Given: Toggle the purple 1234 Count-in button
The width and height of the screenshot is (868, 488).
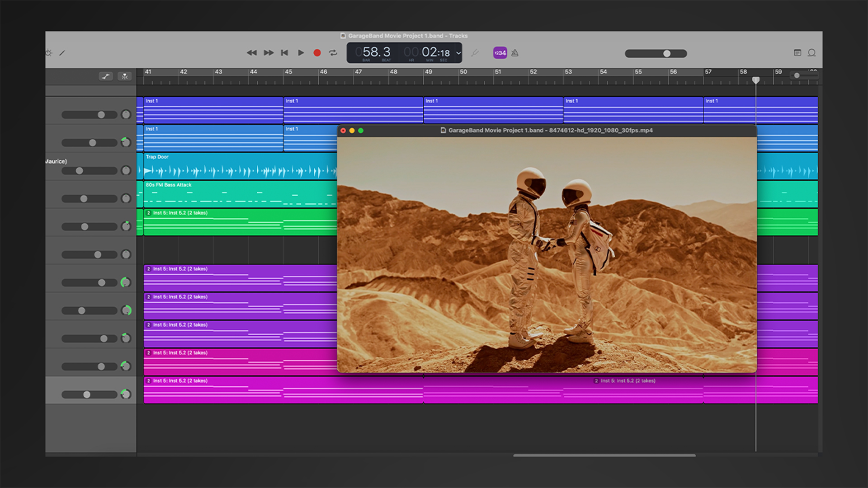Looking at the screenshot, I should pos(500,53).
